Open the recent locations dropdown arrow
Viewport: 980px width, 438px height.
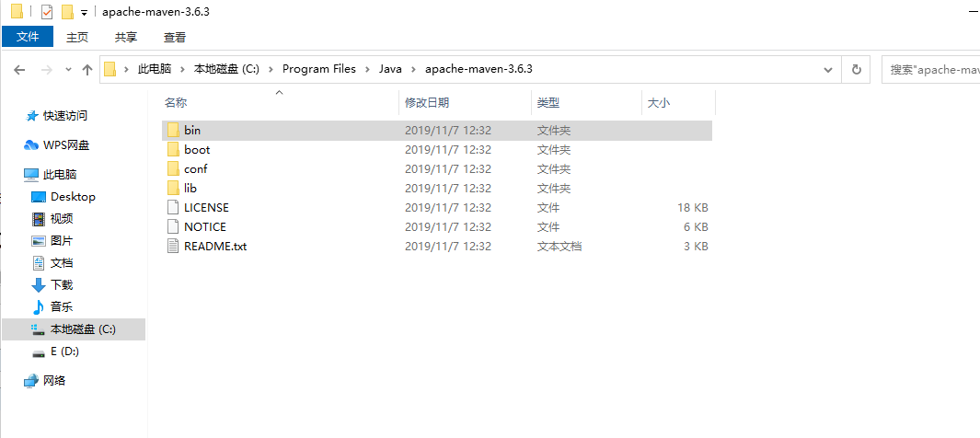[69, 70]
